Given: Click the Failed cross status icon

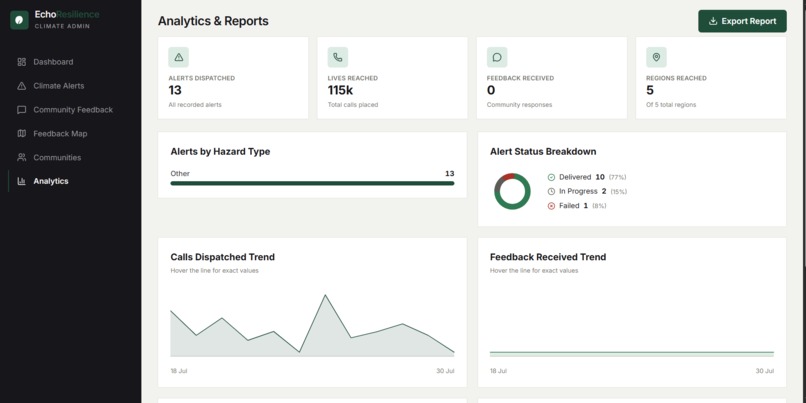Looking at the screenshot, I should pyautogui.click(x=551, y=206).
